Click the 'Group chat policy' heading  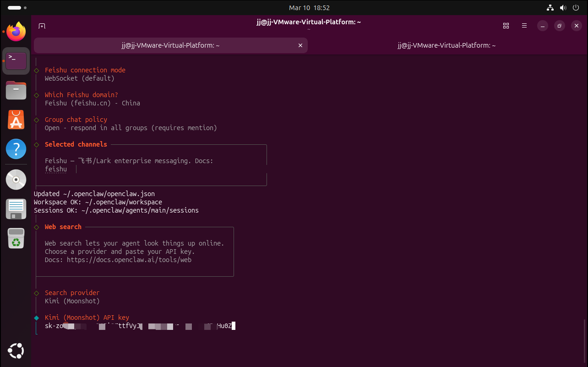pyautogui.click(x=76, y=120)
